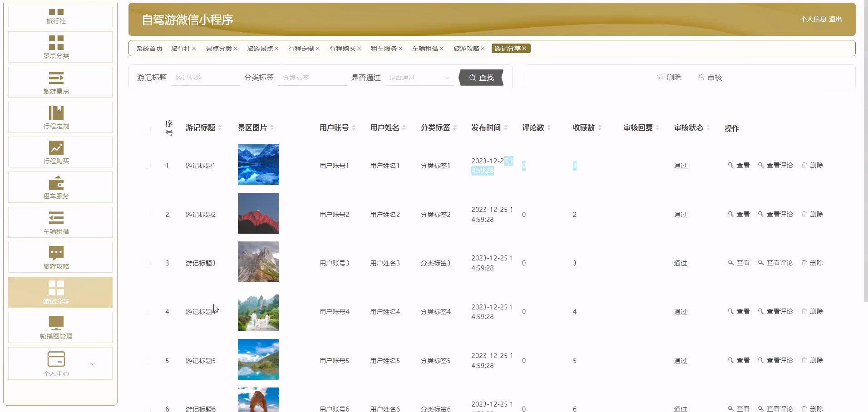Open the 景点分类 sidebar icon

[x=56, y=43]
